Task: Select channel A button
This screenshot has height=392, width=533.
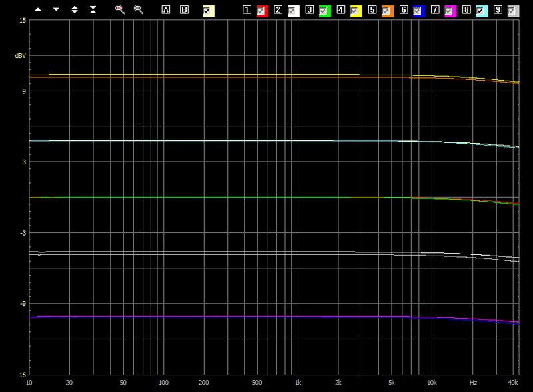Action: [x=165, y=9]
